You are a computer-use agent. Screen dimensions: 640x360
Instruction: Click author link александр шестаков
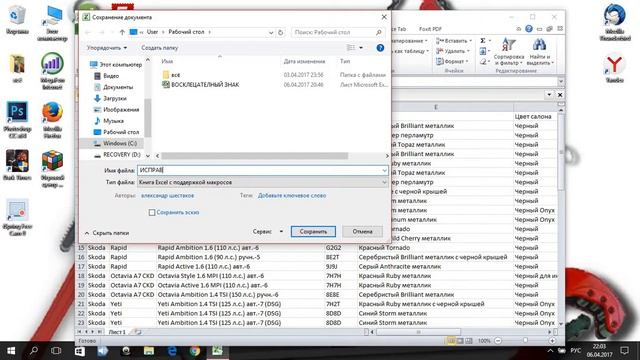[x=167, y=196]
